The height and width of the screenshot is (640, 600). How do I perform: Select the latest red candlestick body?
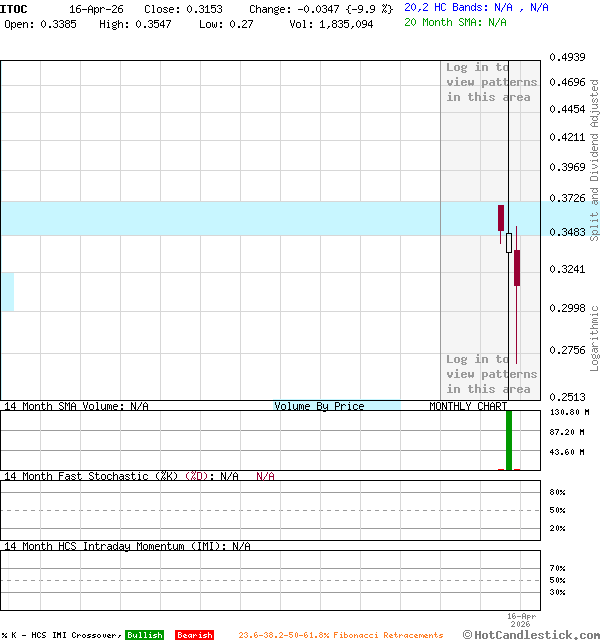pyautogui.click(x=517, y=268)
